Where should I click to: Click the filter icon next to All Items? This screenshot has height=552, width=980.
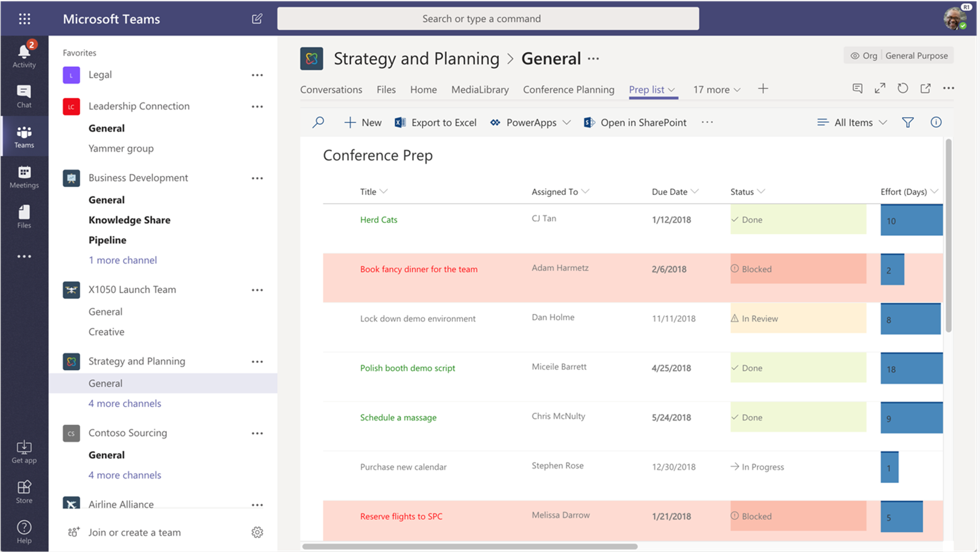[x=908, y=122]
